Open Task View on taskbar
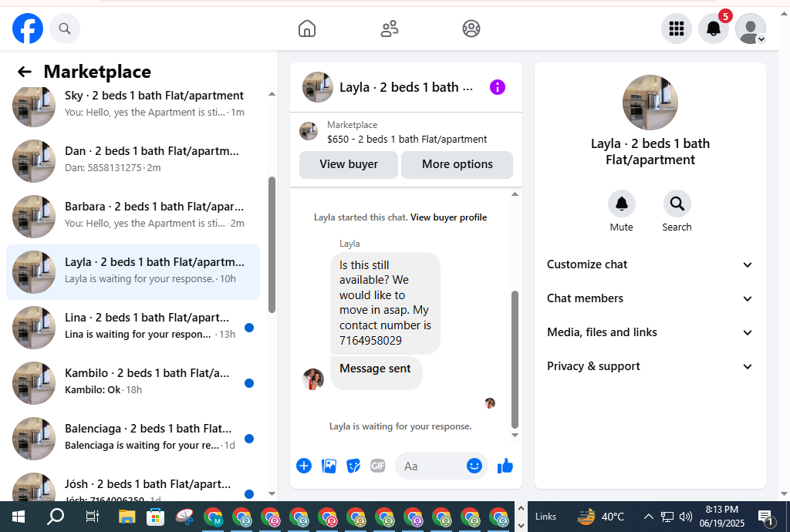 pyautogui.click(x=93, y=517)
